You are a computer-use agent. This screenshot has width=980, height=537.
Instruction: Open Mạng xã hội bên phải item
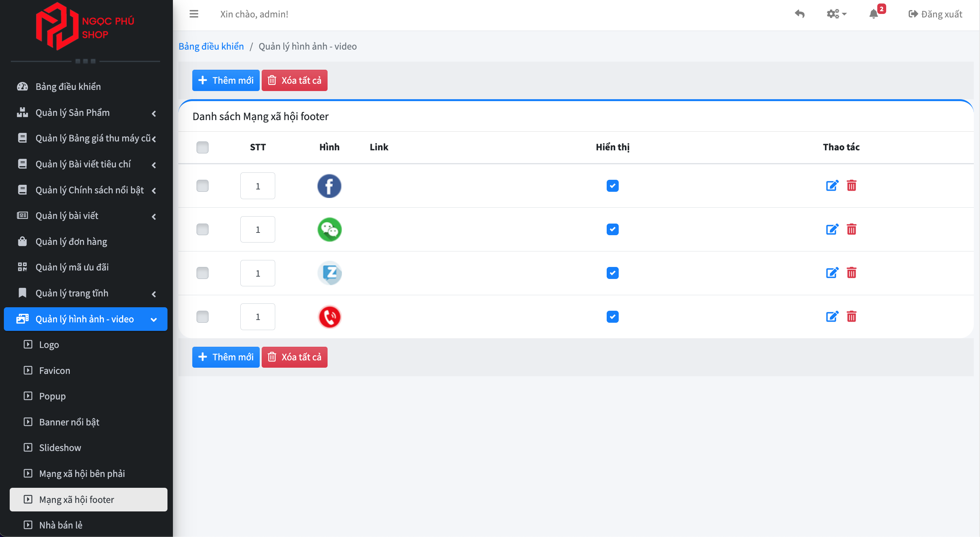(82, 474)
